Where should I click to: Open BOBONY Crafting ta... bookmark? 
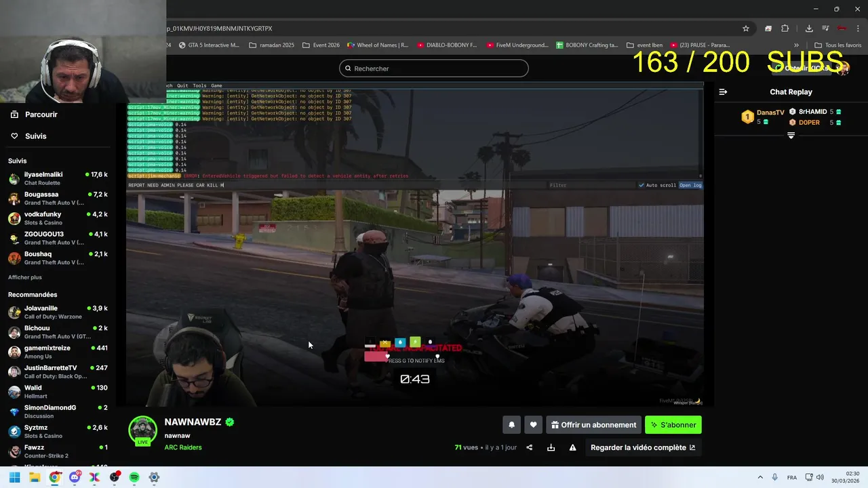(x=587, y=45)
